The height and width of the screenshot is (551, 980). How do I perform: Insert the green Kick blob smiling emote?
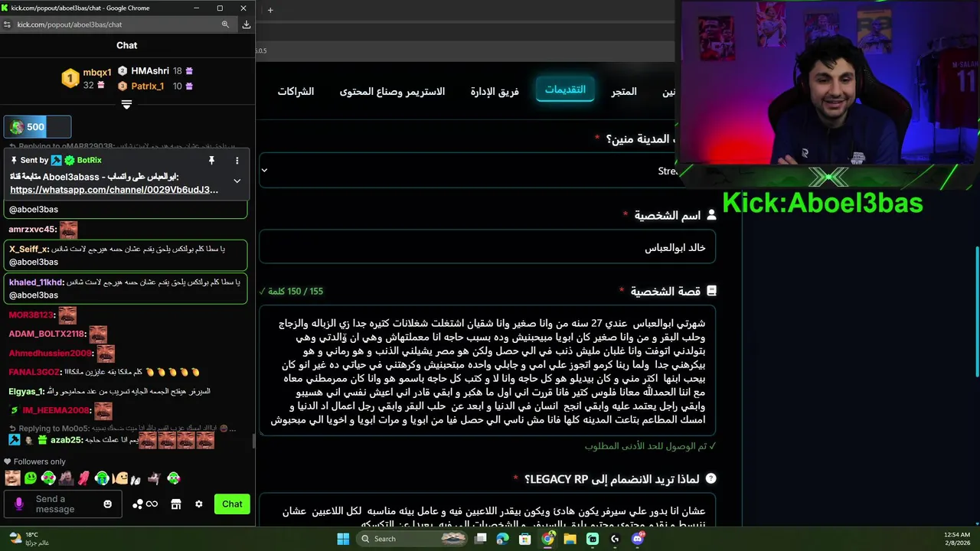point(31,478)
